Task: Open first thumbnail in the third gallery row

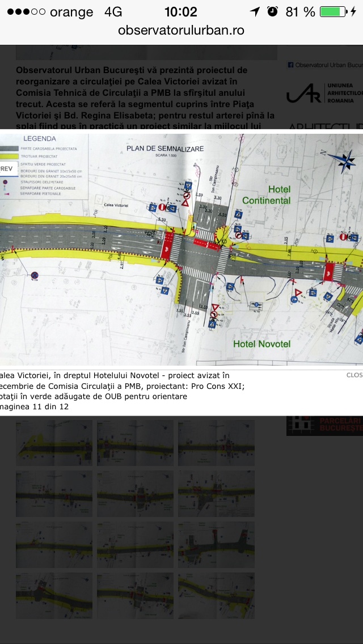Action: click(x=54, y=545)
